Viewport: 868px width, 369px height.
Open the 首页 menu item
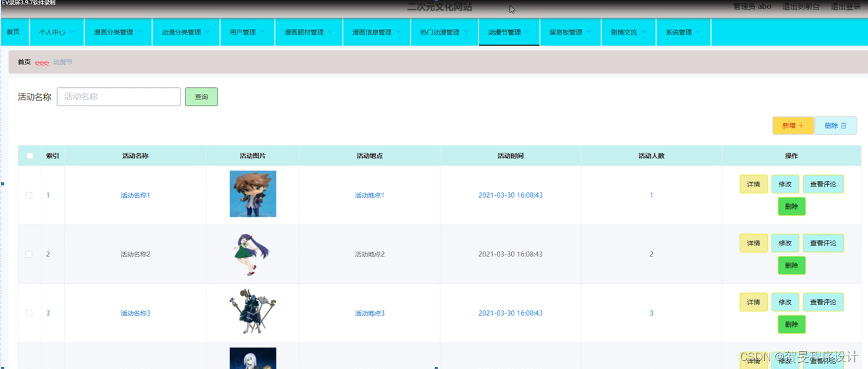pyautogui.click(x=13, y=32)
